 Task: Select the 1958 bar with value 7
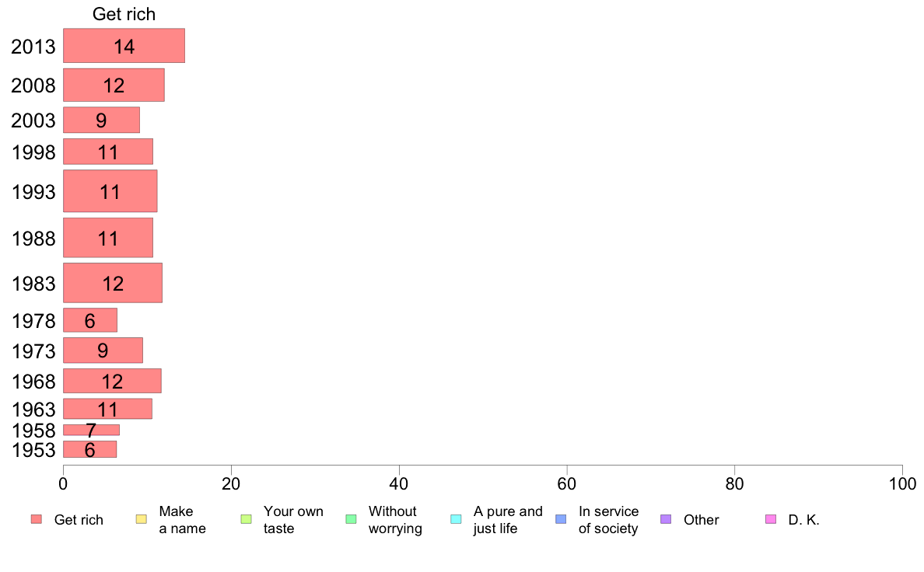point(91,430)
